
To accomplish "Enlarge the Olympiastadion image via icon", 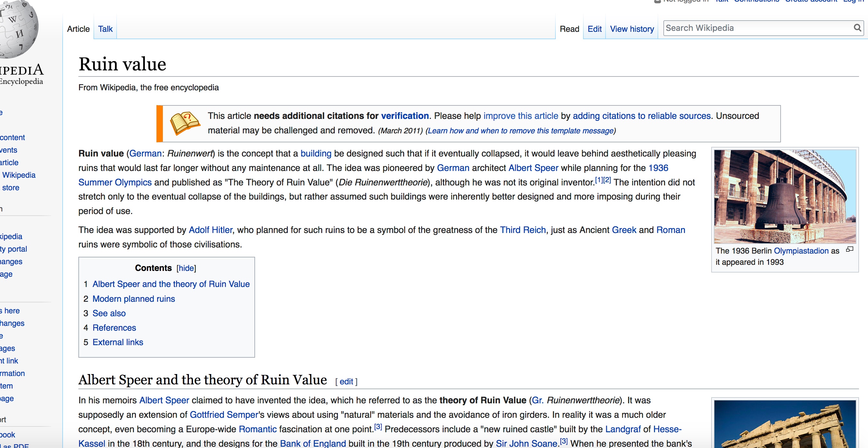I will pyautogui.click(x=849, y=249).
